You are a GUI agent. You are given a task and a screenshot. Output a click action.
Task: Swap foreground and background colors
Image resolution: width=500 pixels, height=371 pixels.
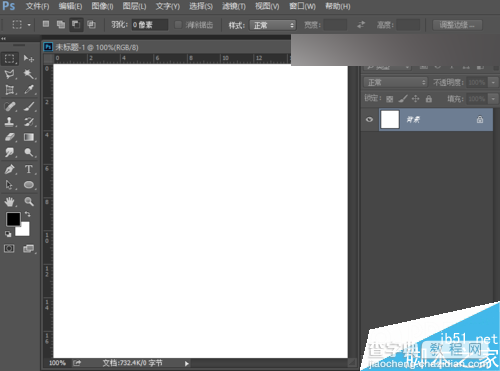point(28,214)
